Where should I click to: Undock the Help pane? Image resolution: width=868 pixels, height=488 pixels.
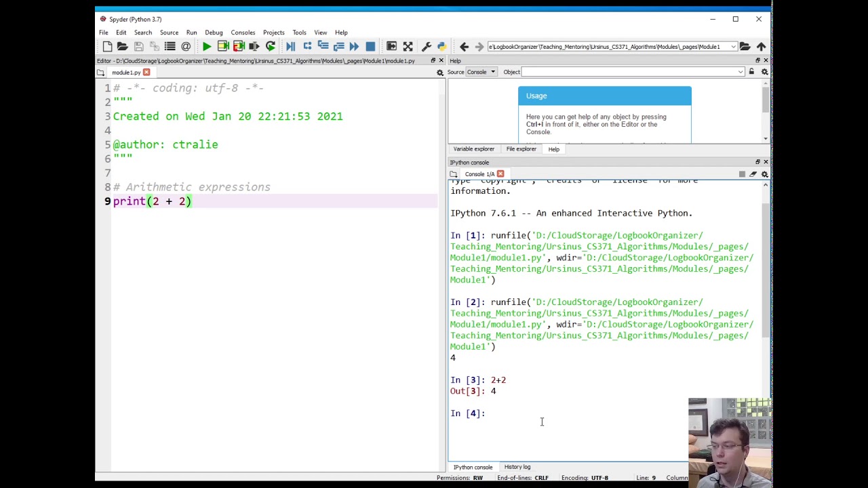click(757, 60)
